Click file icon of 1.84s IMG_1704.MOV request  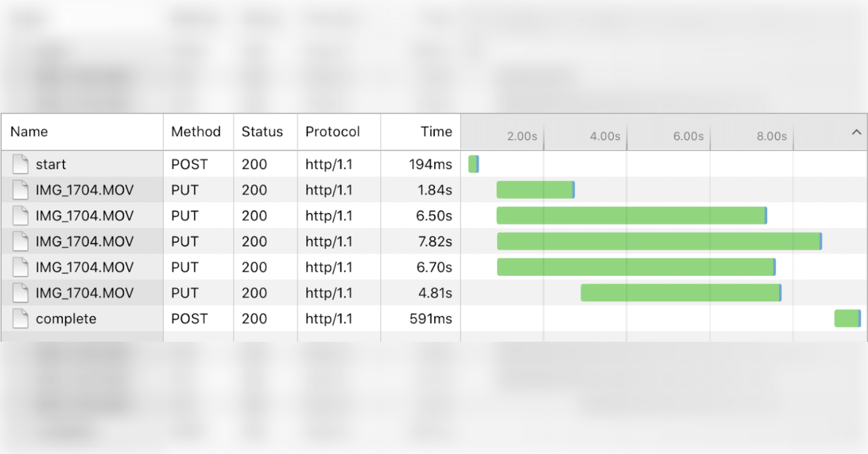(x=20, y=190)
